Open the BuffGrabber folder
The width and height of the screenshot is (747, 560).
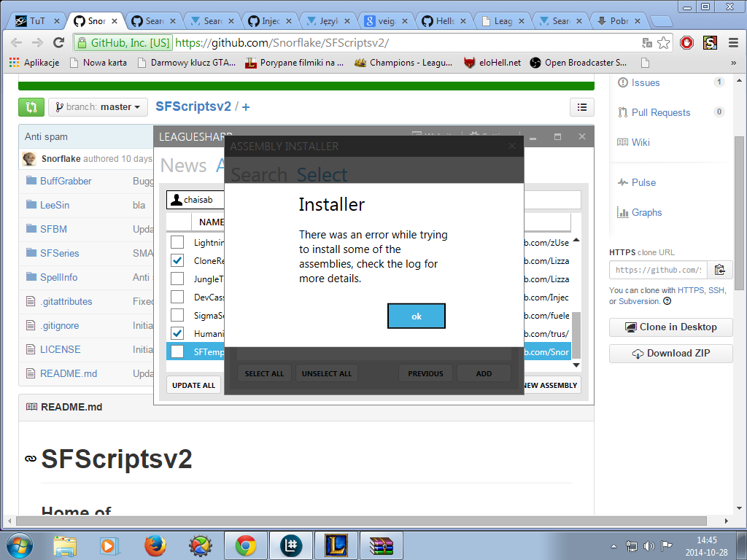pyautogui.click(x=66, y=181)
